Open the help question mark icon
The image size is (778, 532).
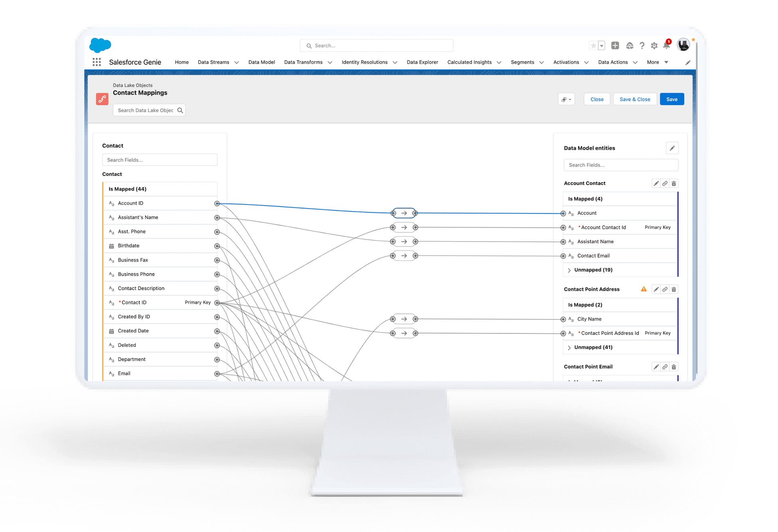[642, 46]
